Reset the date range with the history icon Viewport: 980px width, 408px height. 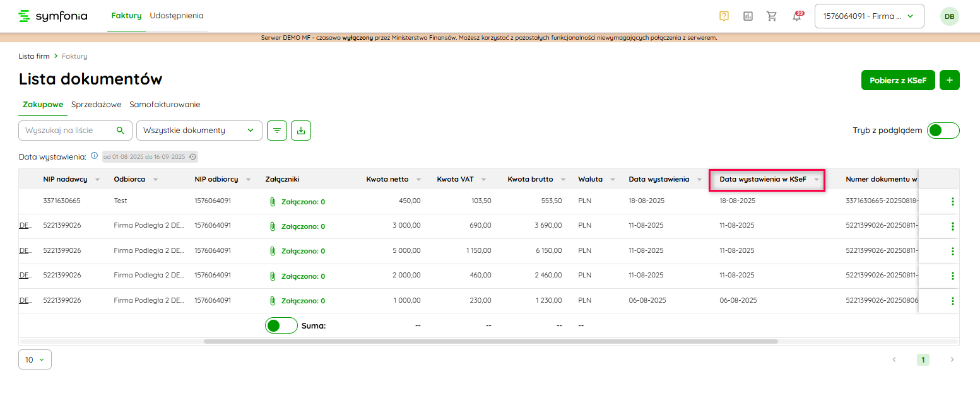(x=193, y=156)
